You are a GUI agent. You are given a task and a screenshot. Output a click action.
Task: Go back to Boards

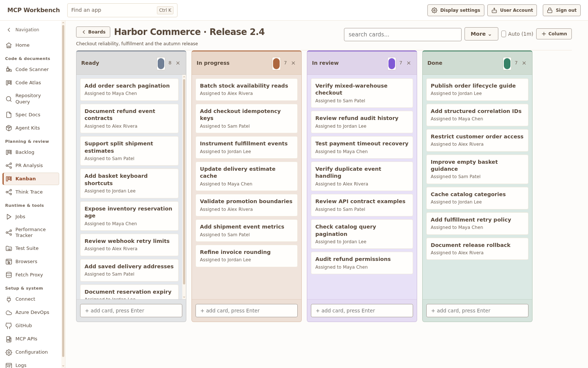click(93, 32)
